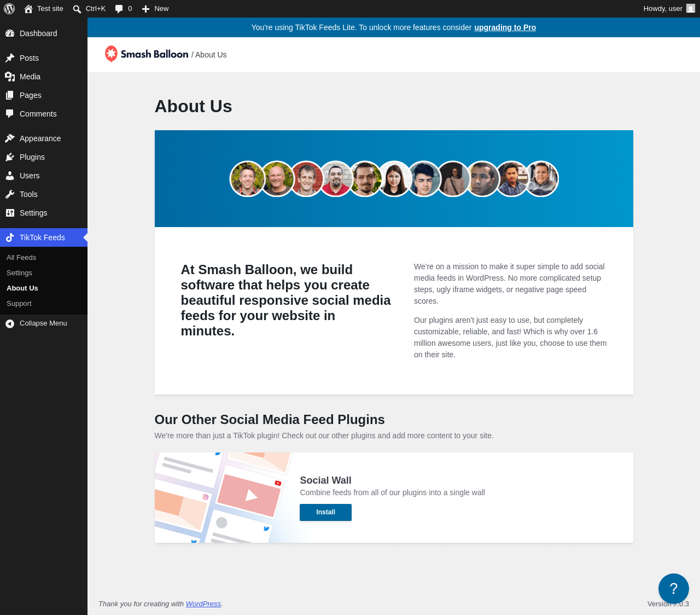Click the comments bubble icon in admin bar
The image size is (700, 615).
[119, 9]
